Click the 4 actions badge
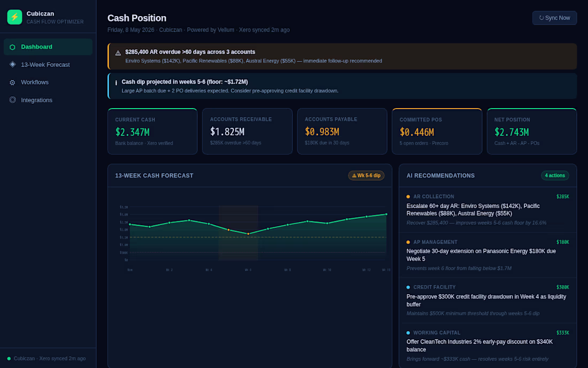This screenshot has height=368, width=588. 555,175
